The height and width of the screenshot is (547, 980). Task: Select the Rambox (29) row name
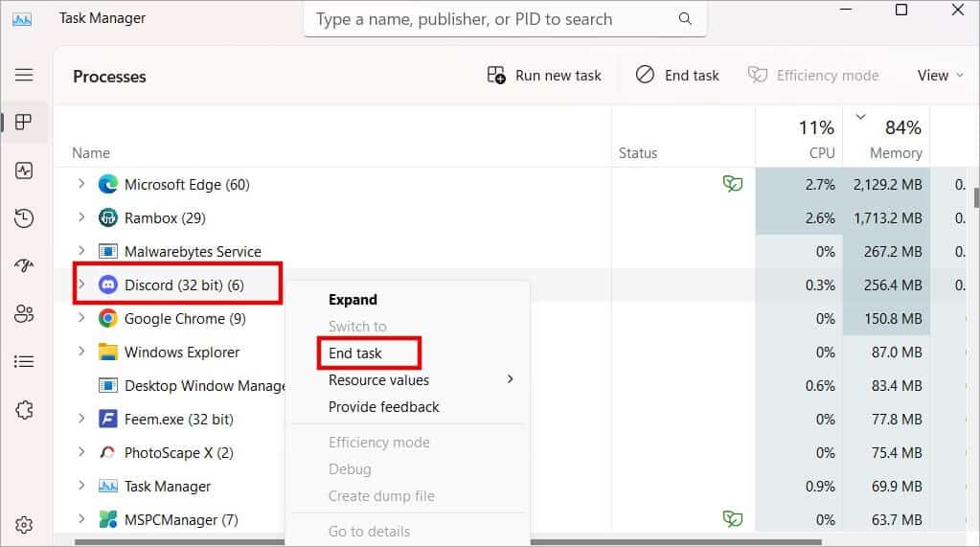[165, 218]
